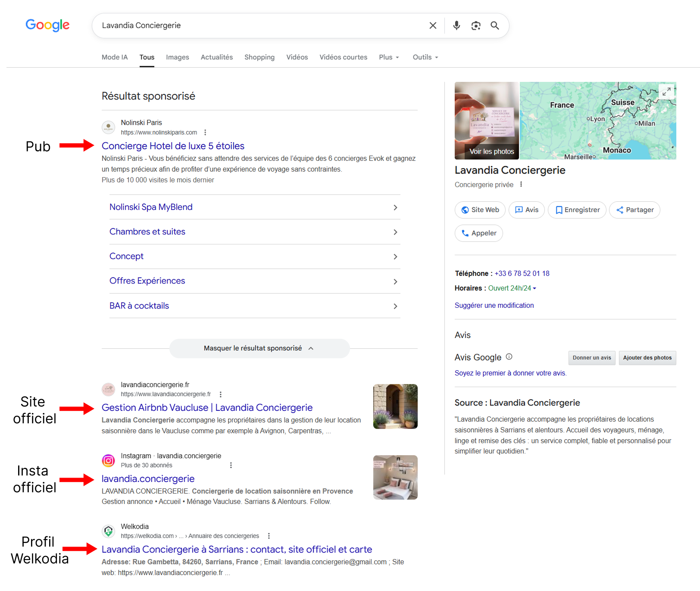Open the three-dot menu beside Conciergerie privée

click(521, 184)
